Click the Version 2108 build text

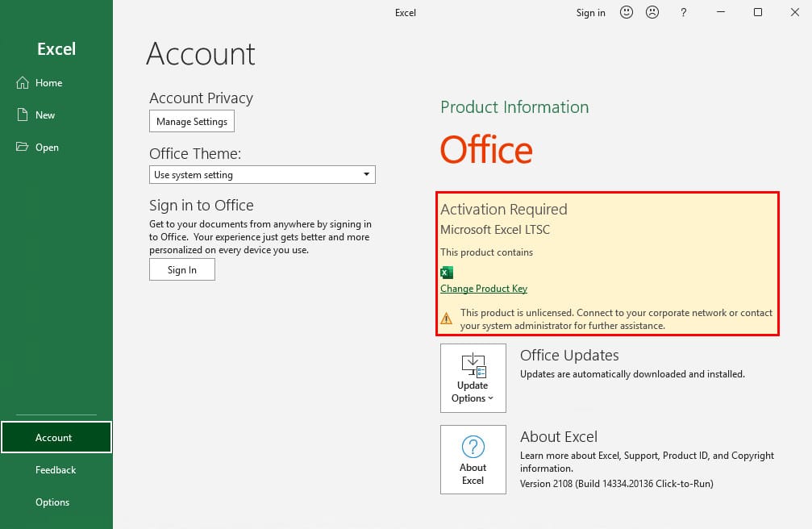tap(617, 483)
